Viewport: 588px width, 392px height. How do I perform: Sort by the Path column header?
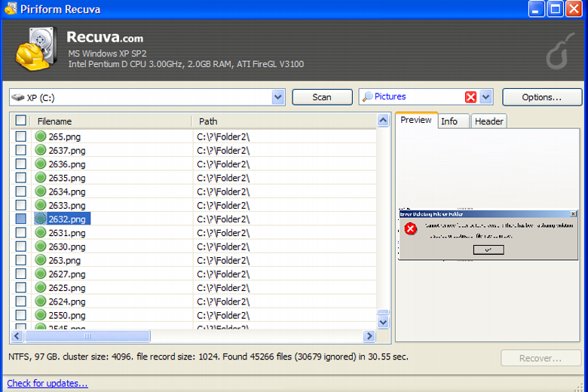click(x=285, y=121)
